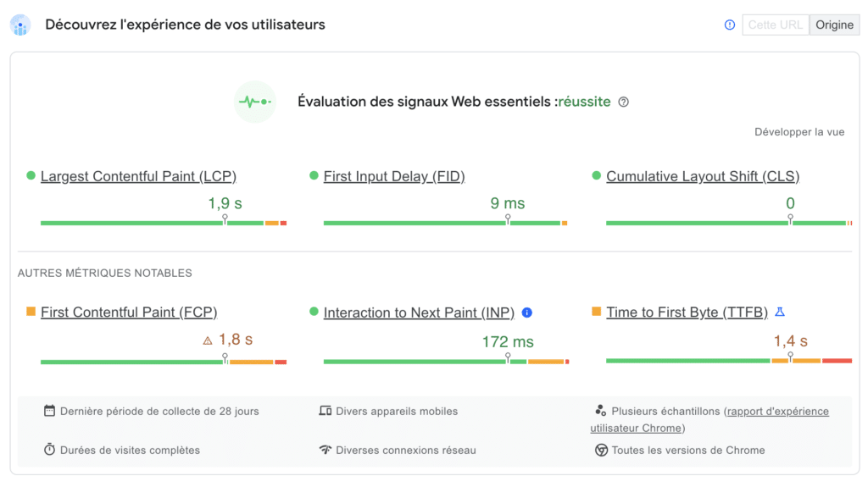This screenshot has height=487, width=868.
Task: Click the blue info icon beside Cette URL
Action: [730, 25]
